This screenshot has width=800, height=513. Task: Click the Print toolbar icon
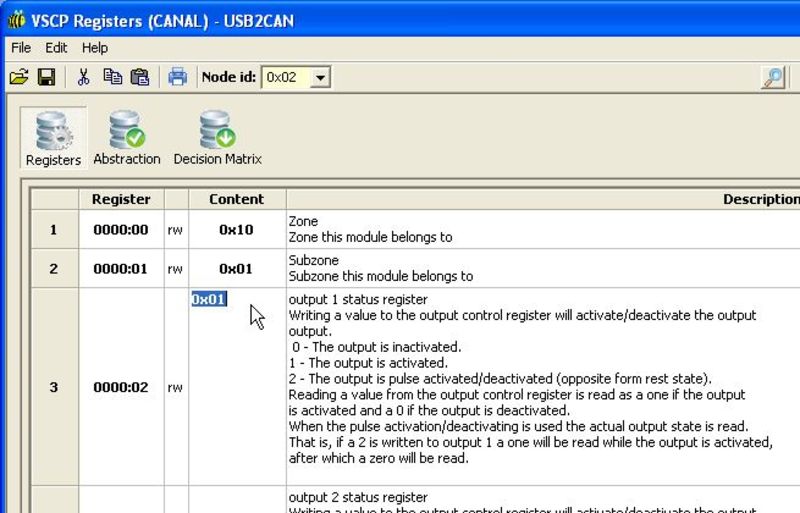click(x=177, y=77)
